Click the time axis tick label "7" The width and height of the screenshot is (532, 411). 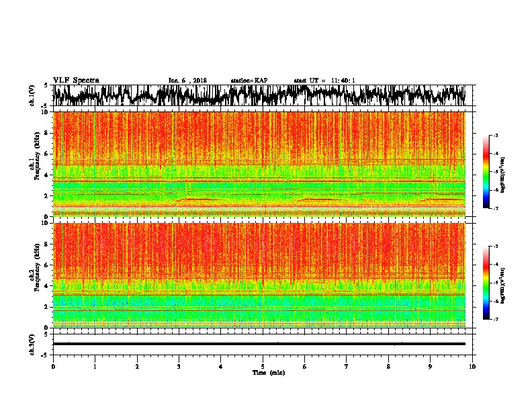(347, 367)
